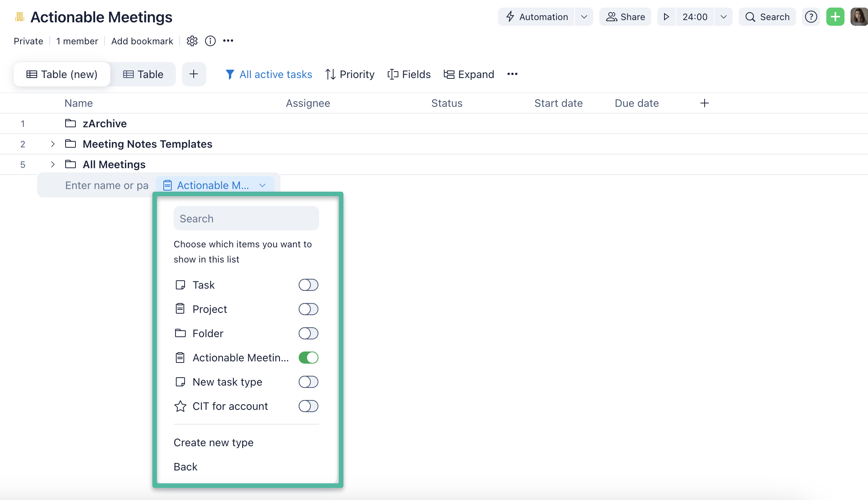Screen dimensions: 868x500
Task: Switch to the Table tab
Action: (143, 74)
